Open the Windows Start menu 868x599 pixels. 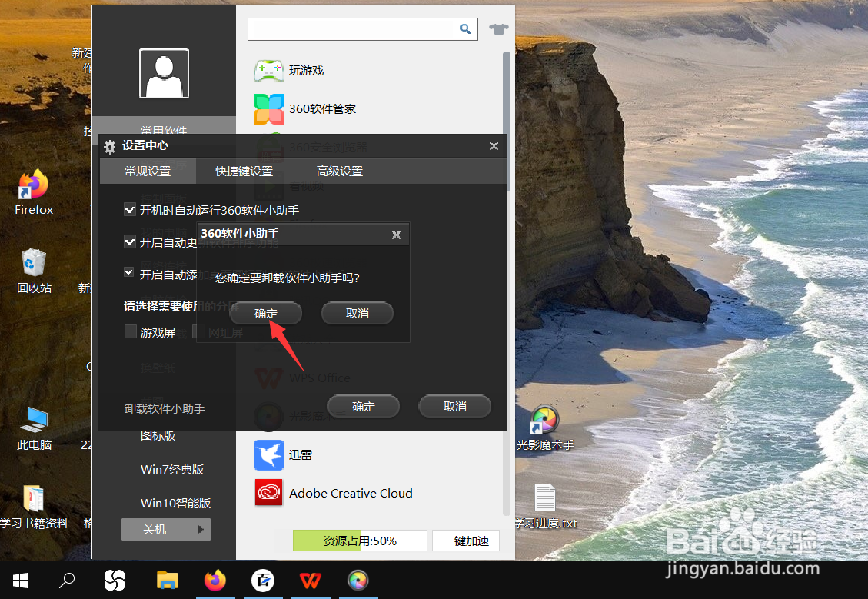[21, 581]
